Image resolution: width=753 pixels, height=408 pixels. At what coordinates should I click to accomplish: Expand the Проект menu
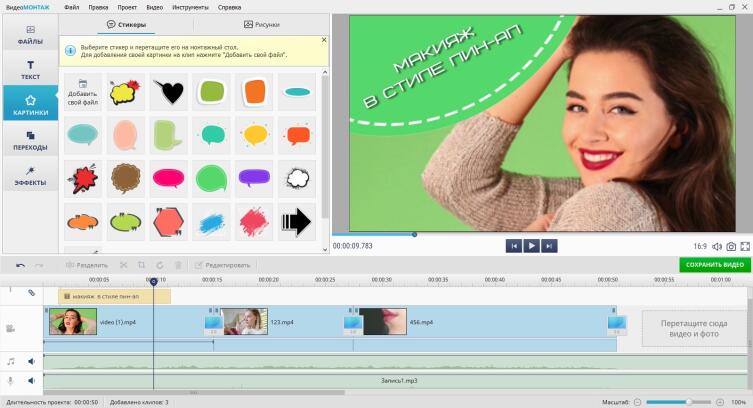(126, 7)
